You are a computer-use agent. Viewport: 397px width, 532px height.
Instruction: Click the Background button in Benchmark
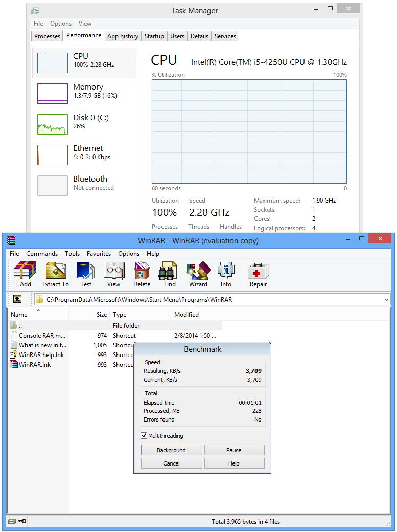pyautogui.click(x=171, y=450)
